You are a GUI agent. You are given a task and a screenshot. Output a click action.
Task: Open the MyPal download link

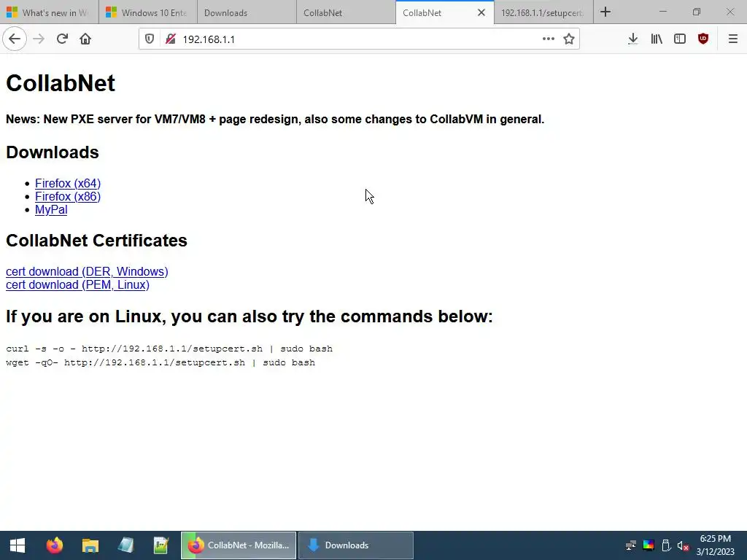tap(51, 210)
